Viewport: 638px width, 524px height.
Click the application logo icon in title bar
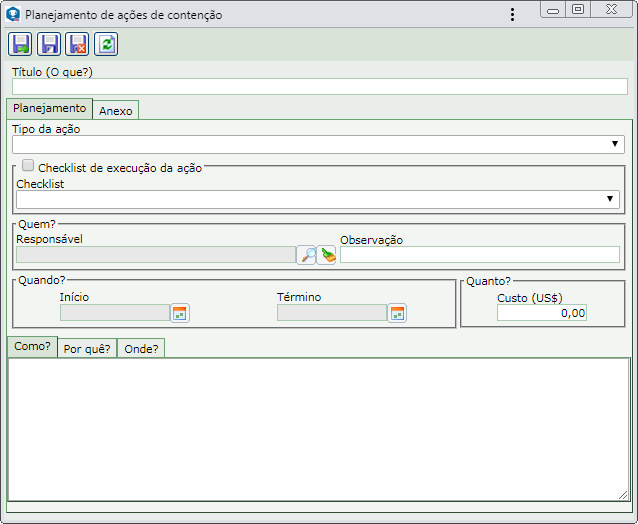(x=13, y=14)
